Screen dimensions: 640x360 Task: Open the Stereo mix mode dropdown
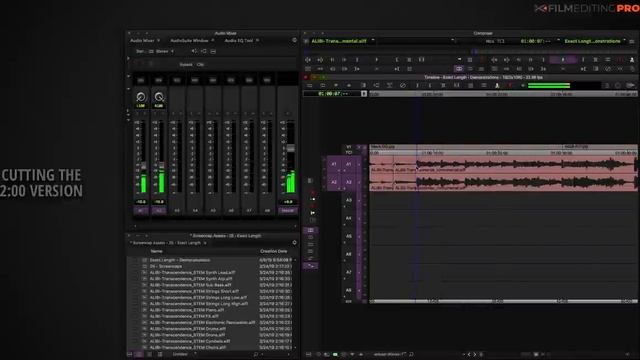click(164, 51)
